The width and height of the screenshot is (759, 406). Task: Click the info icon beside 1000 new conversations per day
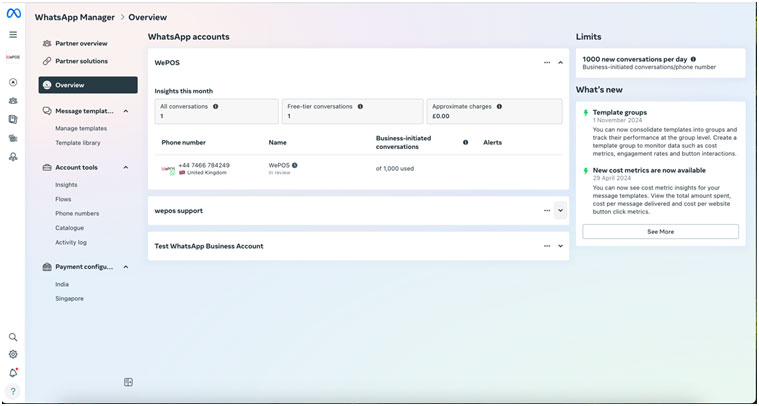point(694,59)
